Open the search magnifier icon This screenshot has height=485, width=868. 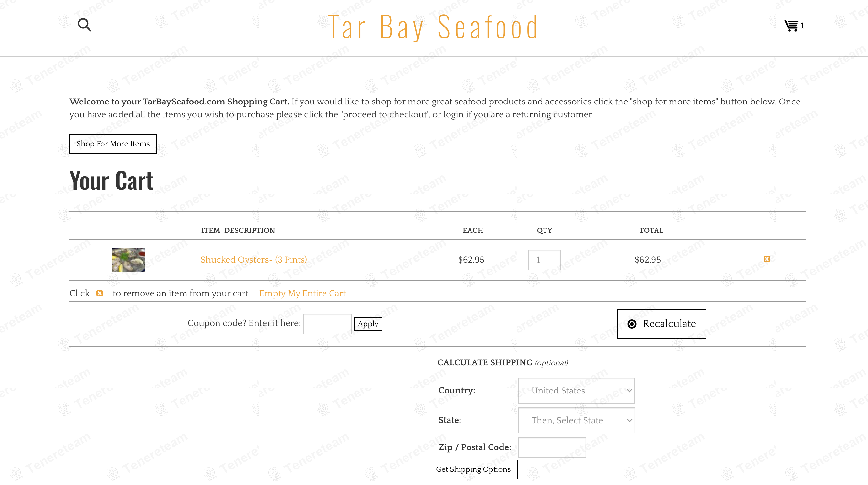(x=84, y=25)
